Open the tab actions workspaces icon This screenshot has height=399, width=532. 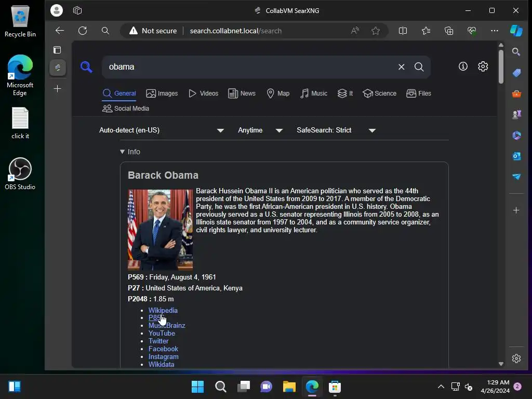pyautogui.click(x=77, y=10)
